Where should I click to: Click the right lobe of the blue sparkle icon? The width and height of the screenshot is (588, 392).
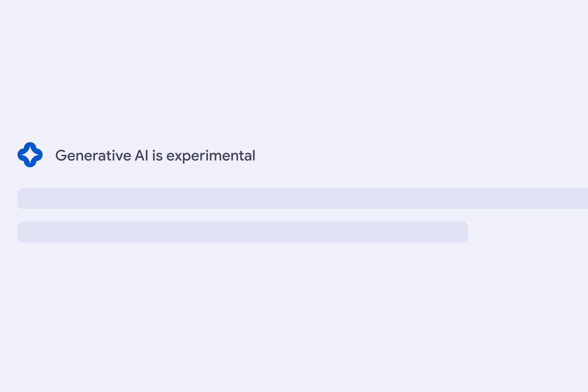39,154
